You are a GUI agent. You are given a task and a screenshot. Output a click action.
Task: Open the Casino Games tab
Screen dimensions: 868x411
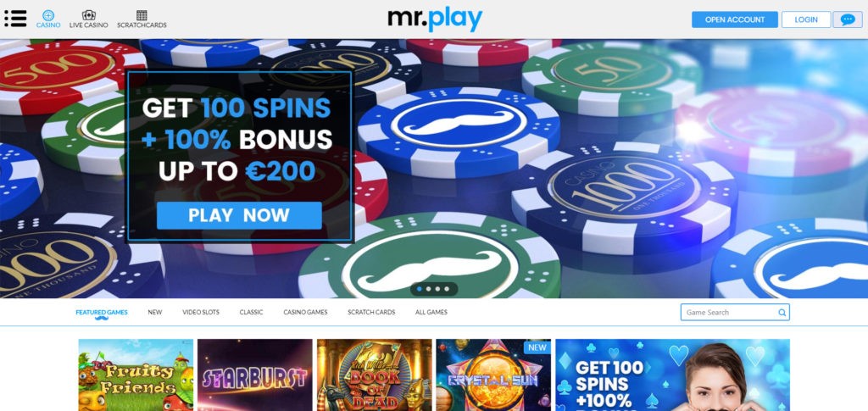click(305, 312)
